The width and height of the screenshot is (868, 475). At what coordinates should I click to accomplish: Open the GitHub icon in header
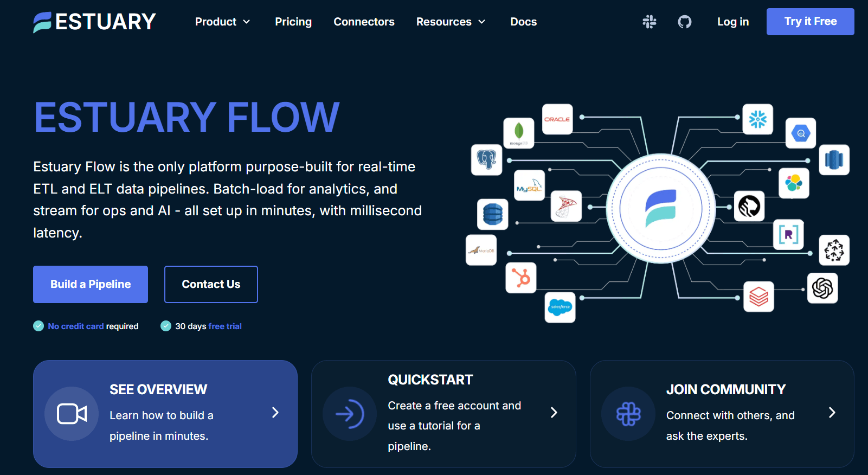[685, 22]
